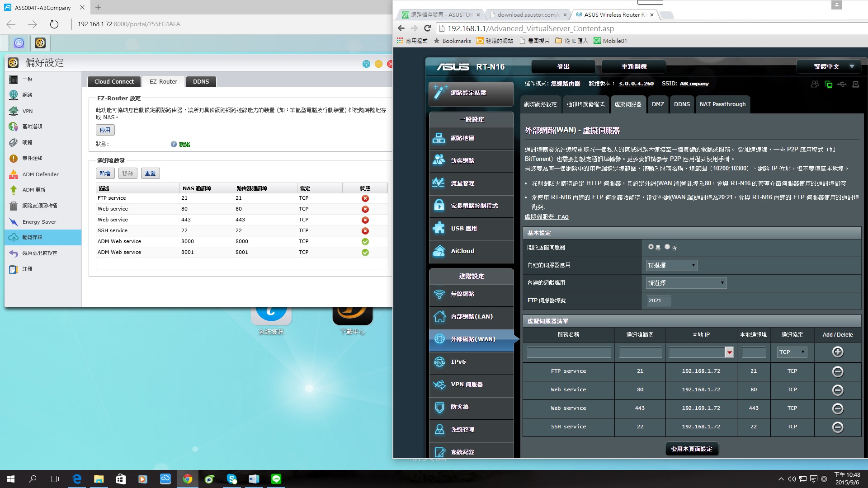868x488 pixels.
Task: Select FTP service row in EZ-Router table
Action: click(242, 198)
